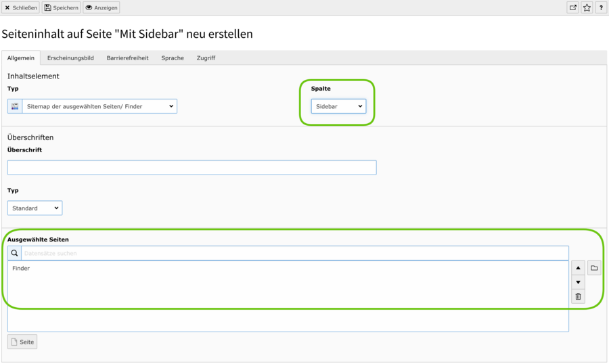Viewport: 609px width, 364px height.
Task: Focus the Überschrift text field
Action: (x=191, y=167)
